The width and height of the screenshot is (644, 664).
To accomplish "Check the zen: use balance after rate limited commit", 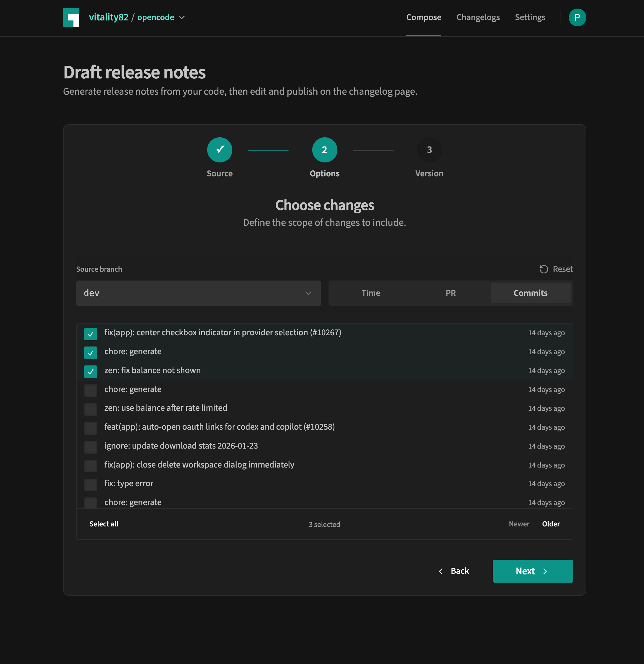I will coord(91,409).
